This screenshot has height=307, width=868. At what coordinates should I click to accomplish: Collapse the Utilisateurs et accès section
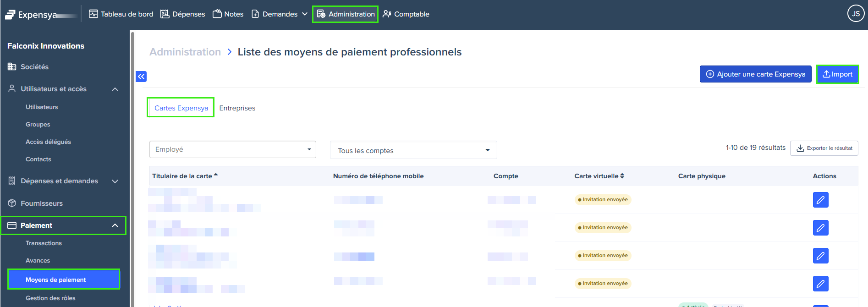[x=115, y=89]
